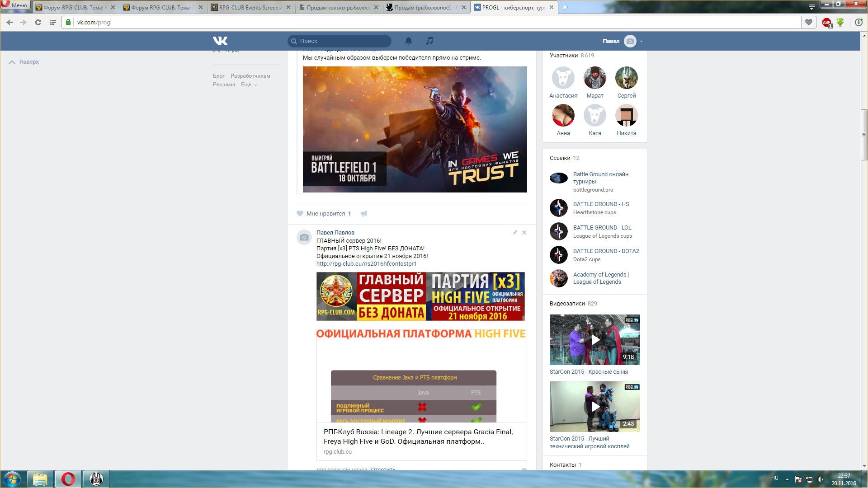Click the browser Forward arrow
868x488 pixels.
[24, 22]
